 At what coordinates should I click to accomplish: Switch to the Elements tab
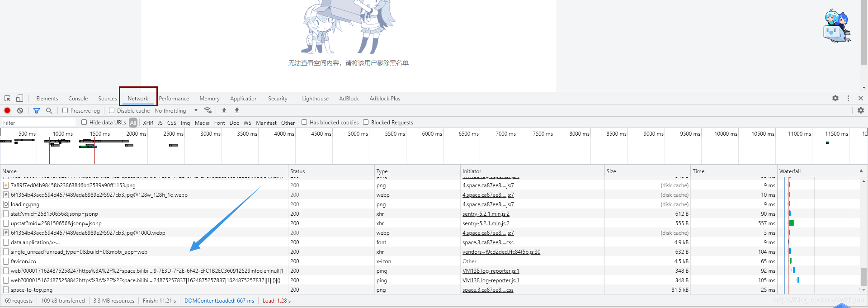[47, 99]
